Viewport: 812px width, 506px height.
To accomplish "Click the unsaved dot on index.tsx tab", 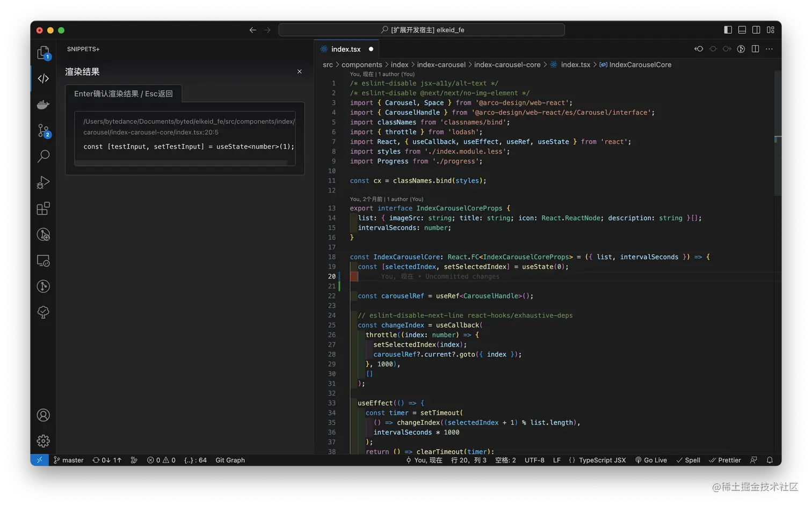I will (x=371, y=49).
